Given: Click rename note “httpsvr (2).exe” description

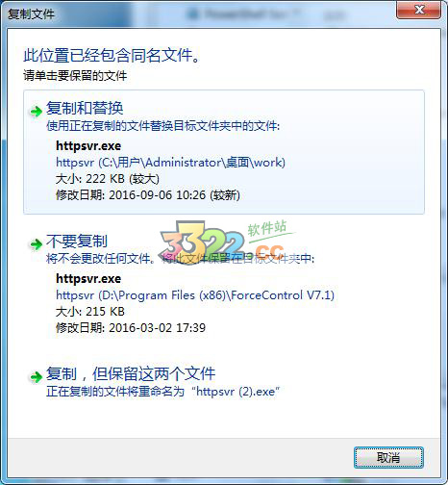Looking at the screenshot, I should point(162,392).
